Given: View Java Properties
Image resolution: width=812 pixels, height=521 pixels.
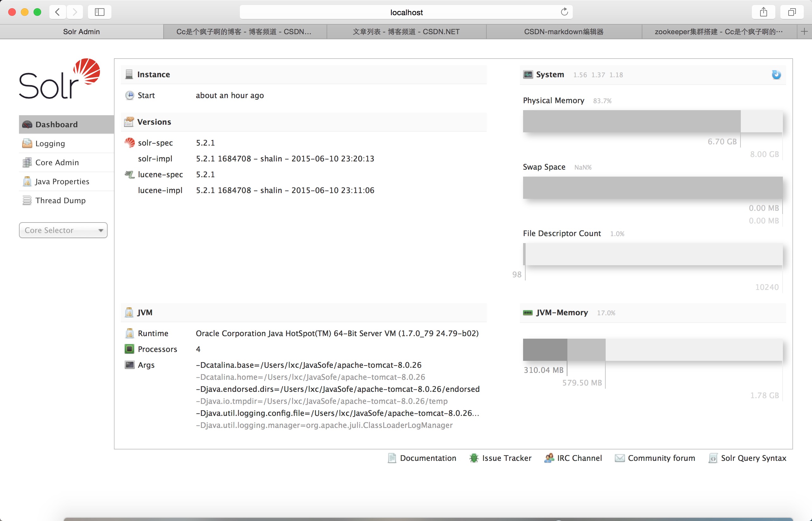Looking at the screenshot, I should (x=66, y=181).
